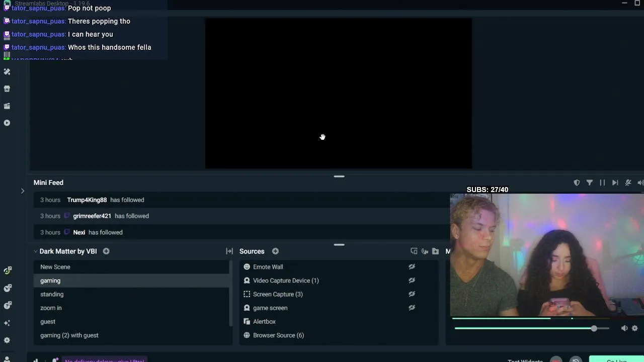Viewport: 644px width, 362px height.
Task: Mute event sounds in Mini Feed
Action: click(628, 183)
